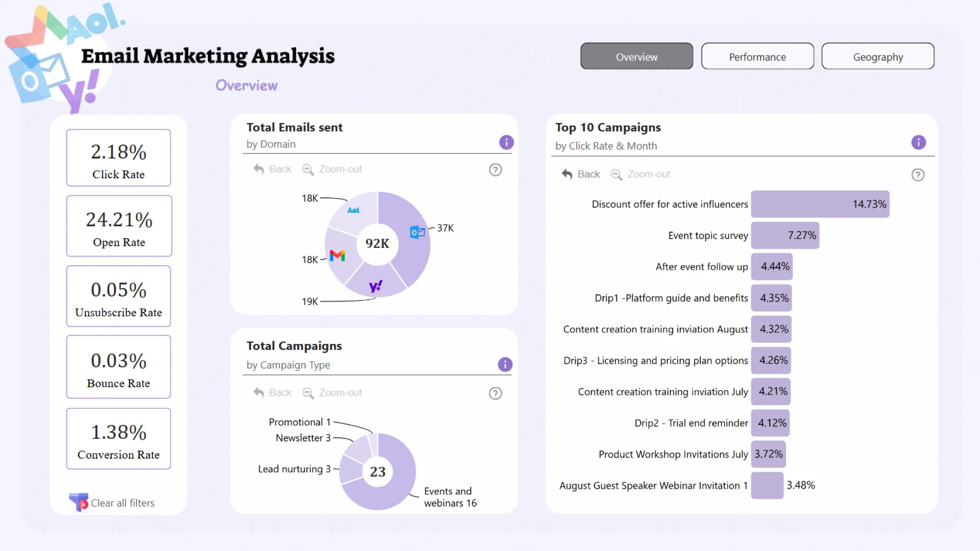Click the Clear all filters link

pyautogui.click(x=122, y=503)
